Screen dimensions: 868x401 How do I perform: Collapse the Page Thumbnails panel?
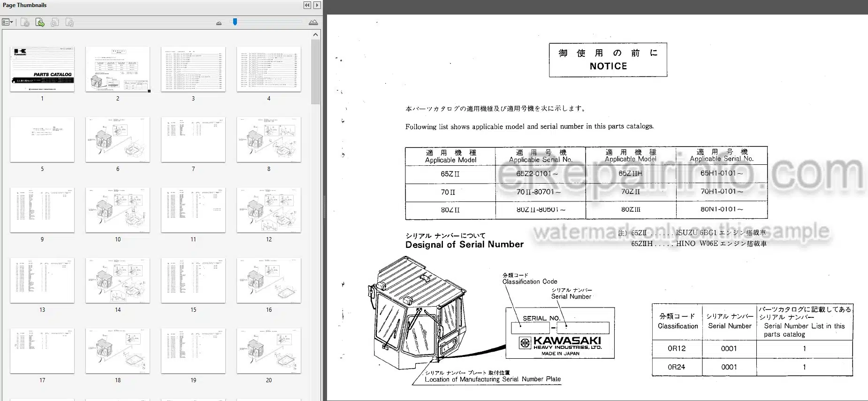(307, 5)
